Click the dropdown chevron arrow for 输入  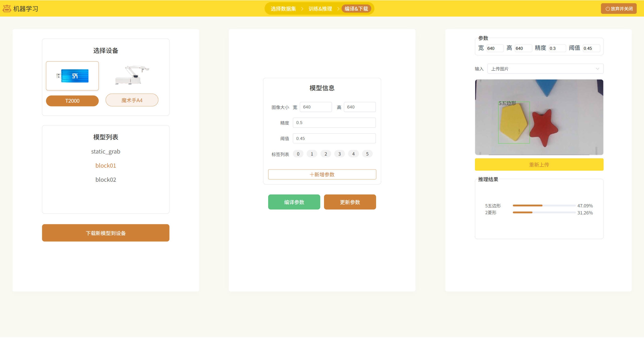[597, 69]
